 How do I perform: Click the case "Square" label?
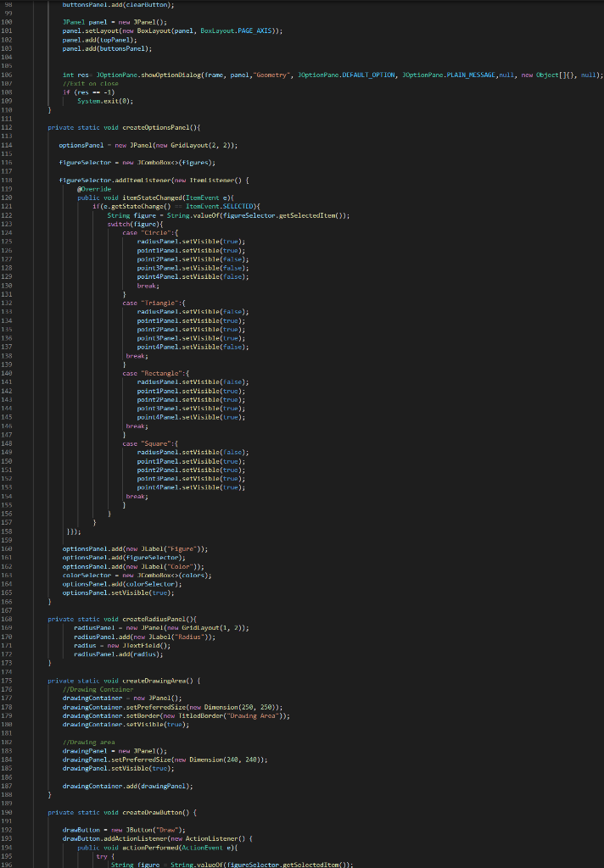(150, 444)
